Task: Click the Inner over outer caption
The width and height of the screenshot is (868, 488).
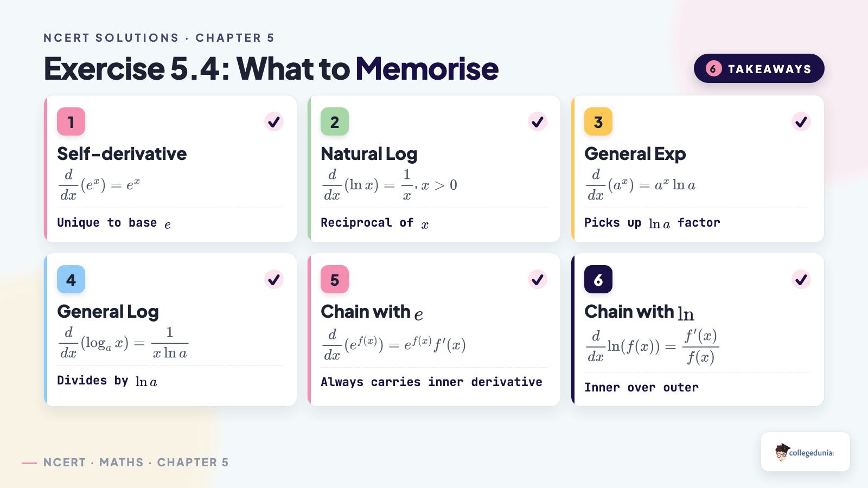Action: pyautogui.click(x=641, y=387)
